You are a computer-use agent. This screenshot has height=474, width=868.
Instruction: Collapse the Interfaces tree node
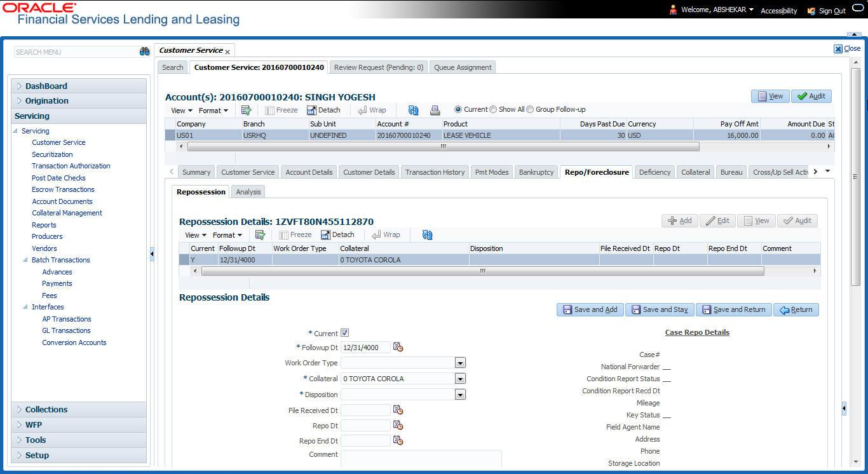(x=26, y=307)
